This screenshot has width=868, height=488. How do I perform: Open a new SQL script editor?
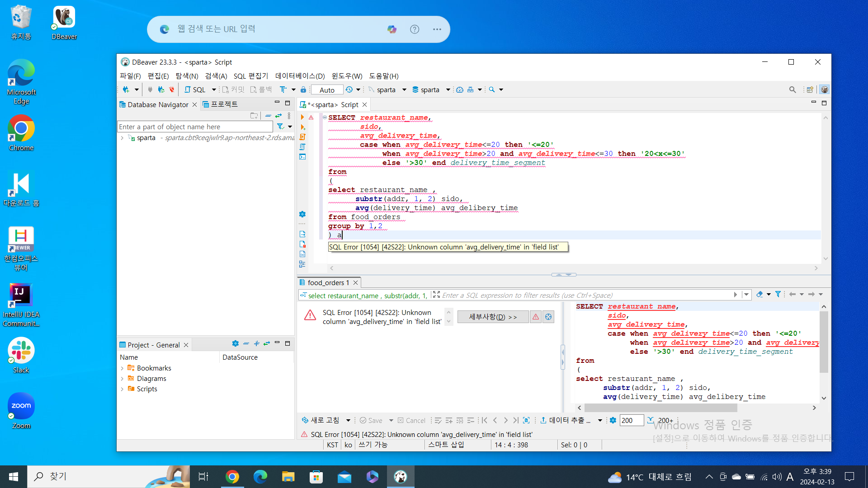point(195,89)
